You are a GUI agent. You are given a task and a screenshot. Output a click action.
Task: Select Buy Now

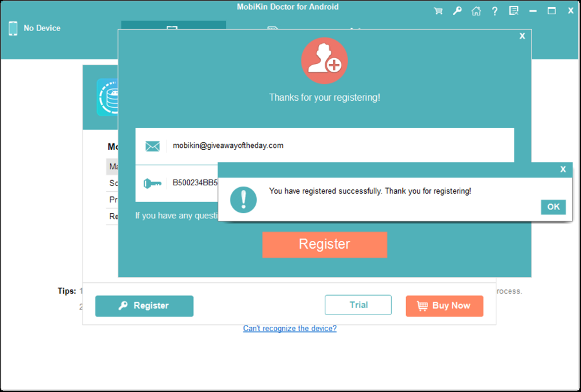click(x=444, y=305)
